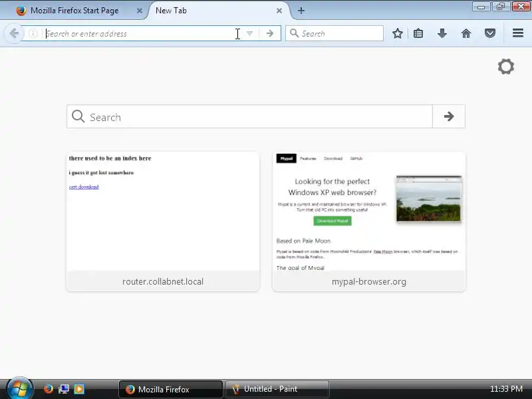Restore down the Firefox window
Viewport: 532px width, 399px height.
click(501, 7)
